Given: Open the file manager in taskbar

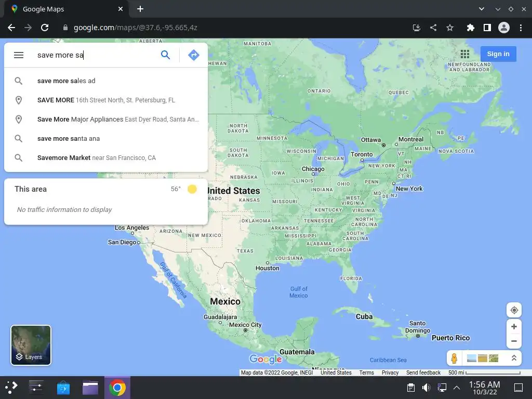Looking at the screenshot, I should tap(90, 388).
